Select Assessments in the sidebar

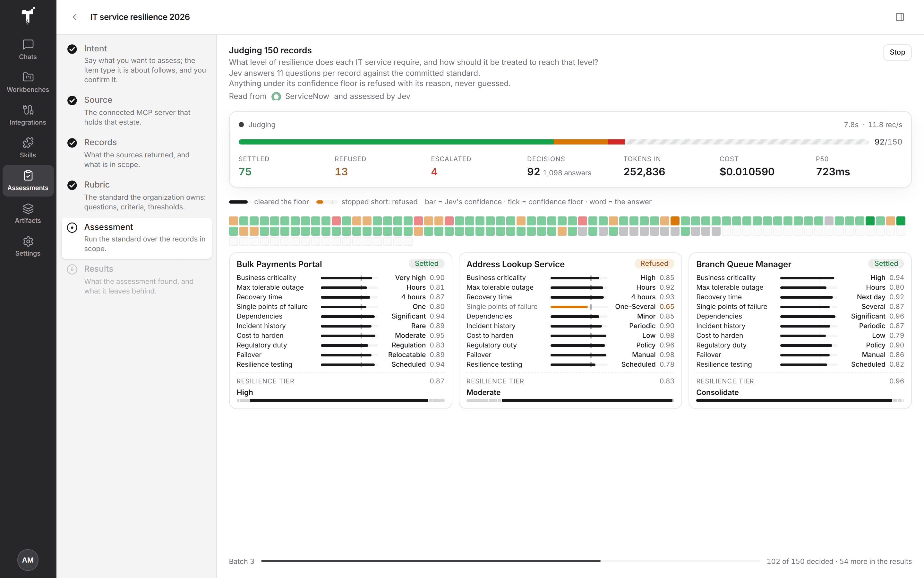(28, 181)
